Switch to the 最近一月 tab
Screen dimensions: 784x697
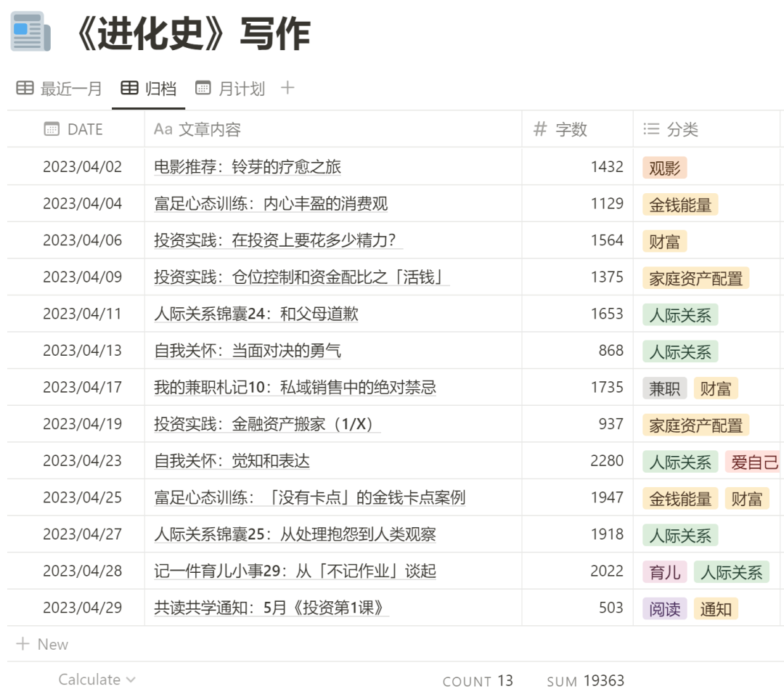pyautogui.click(x=59, y=89)
